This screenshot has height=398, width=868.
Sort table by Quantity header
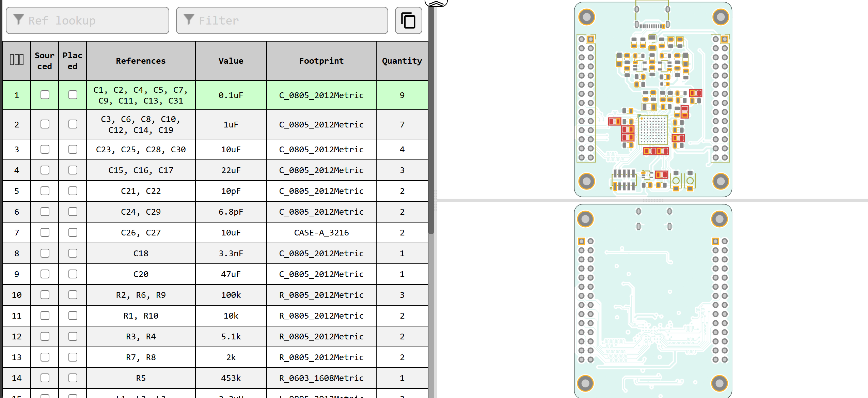[402, 61]
